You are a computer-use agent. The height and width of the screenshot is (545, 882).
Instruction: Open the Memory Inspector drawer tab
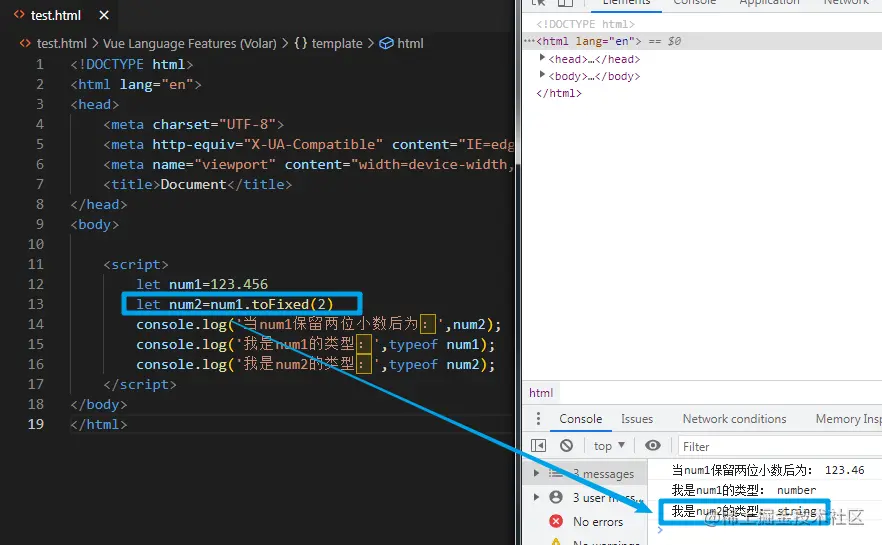[848, 419]
